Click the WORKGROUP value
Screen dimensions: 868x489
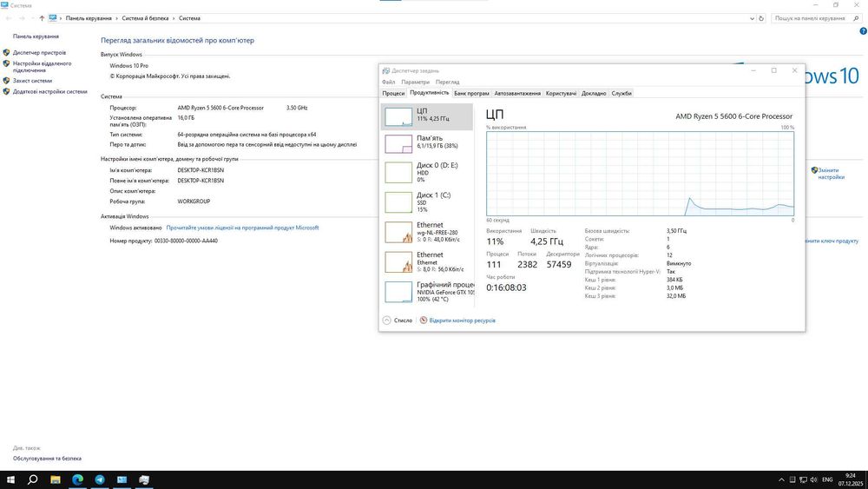pyautogui.click(x=194, y=202)
